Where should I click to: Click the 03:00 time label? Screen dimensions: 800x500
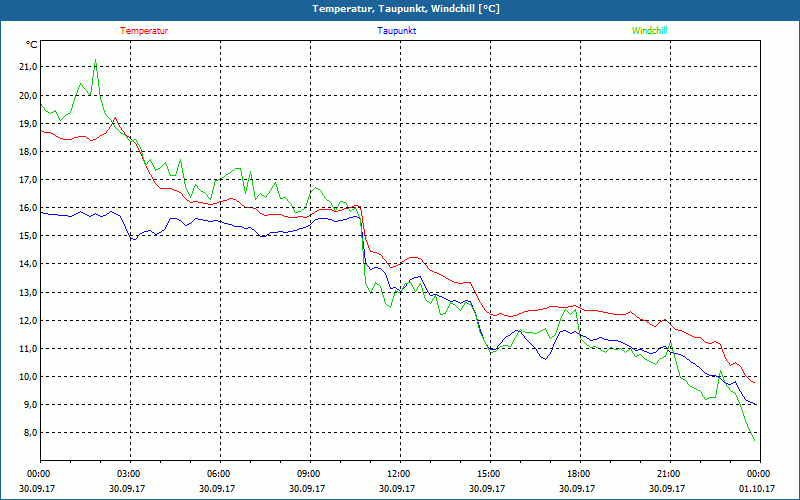130,474
